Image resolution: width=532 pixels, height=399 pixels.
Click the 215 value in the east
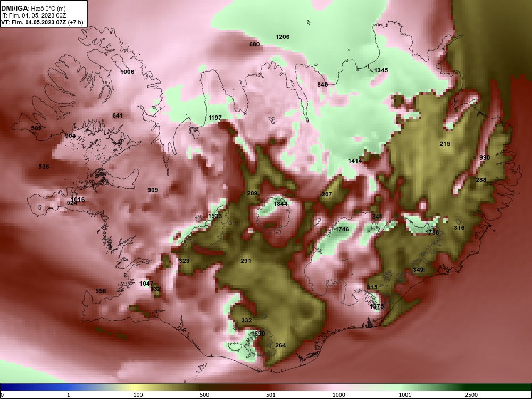445,144
